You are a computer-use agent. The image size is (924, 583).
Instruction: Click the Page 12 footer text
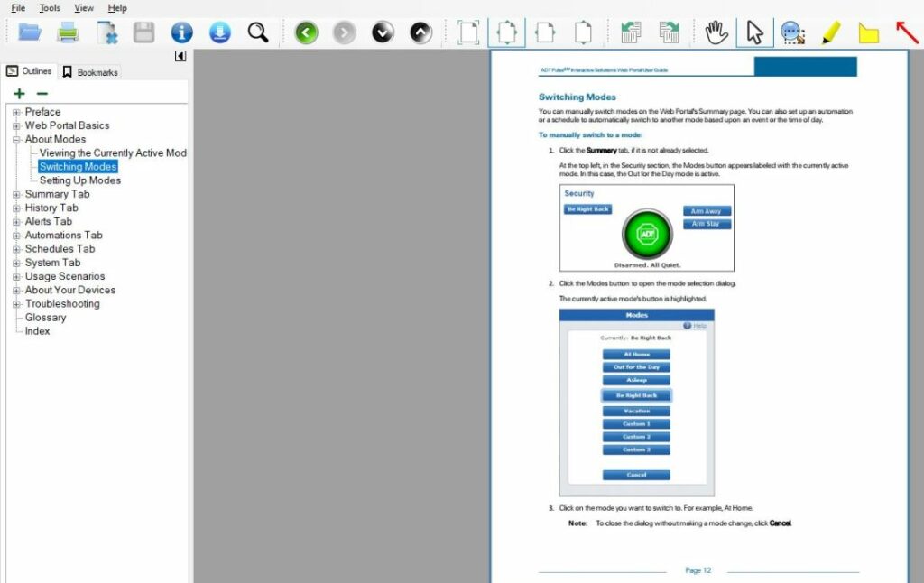pyautogui.click(x=698, y=570)
